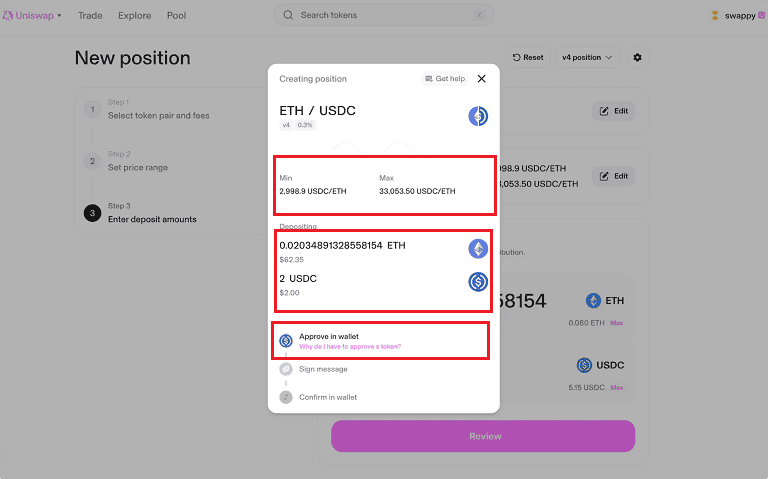768x479 pixels.
Task: Click the Confirm in wallet step icon
Action: (x=286, y=397)
